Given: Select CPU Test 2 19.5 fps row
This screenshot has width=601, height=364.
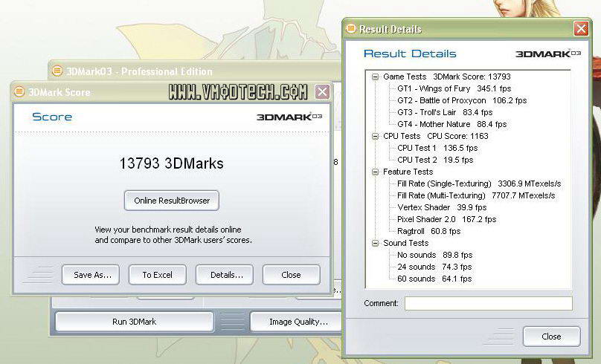Looking at the screenshot, I should [x=435, y=160].
